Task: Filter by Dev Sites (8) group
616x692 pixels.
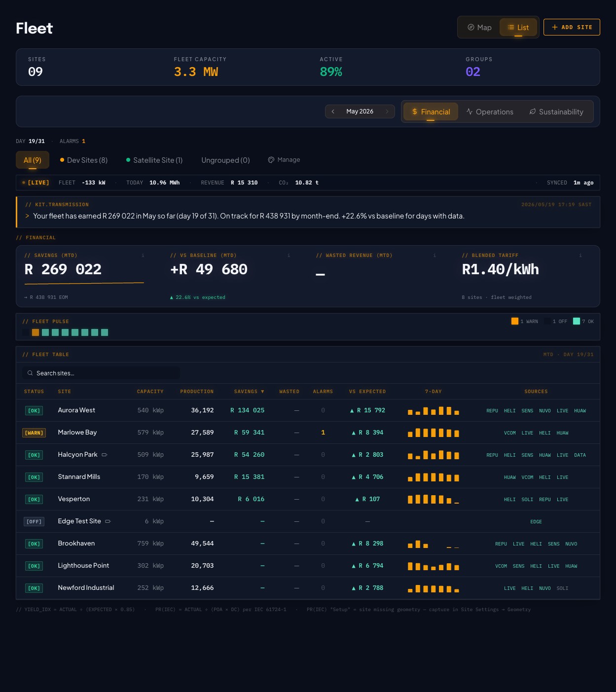Action: (x=83, y=160)
